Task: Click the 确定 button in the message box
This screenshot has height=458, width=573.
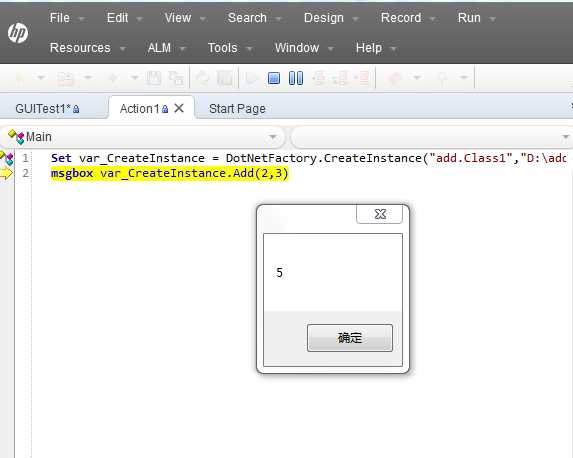Action: click(350, 338)
